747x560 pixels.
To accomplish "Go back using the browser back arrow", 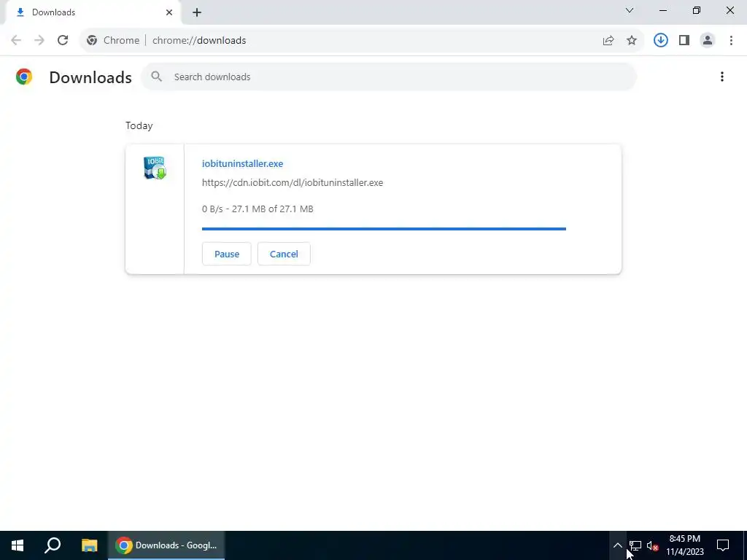I will (16, 41).
